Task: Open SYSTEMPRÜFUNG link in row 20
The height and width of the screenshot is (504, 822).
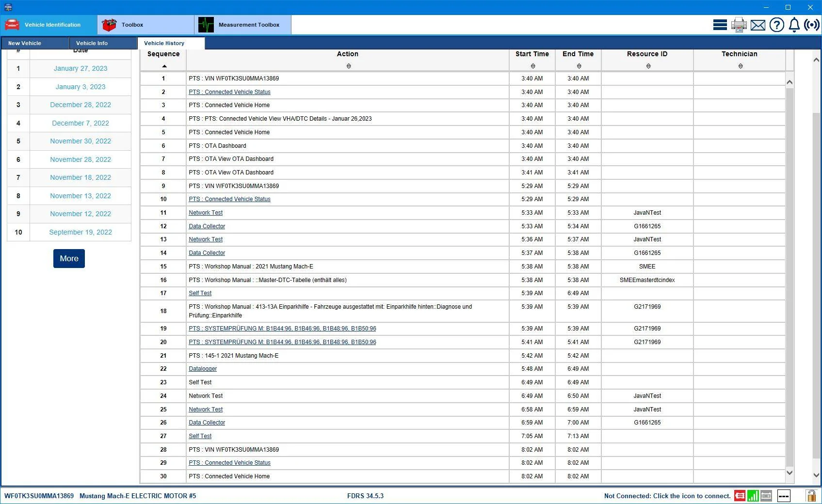Action: (x=282, y=342)
